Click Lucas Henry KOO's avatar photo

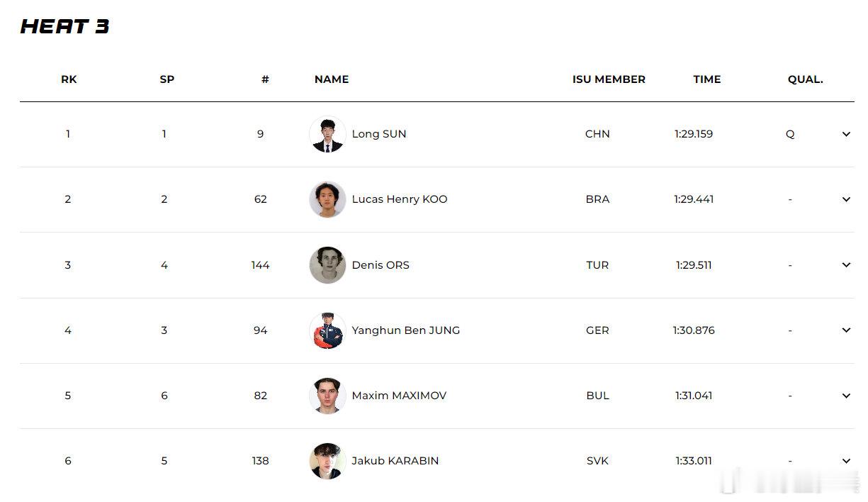[x=327, y=199]
